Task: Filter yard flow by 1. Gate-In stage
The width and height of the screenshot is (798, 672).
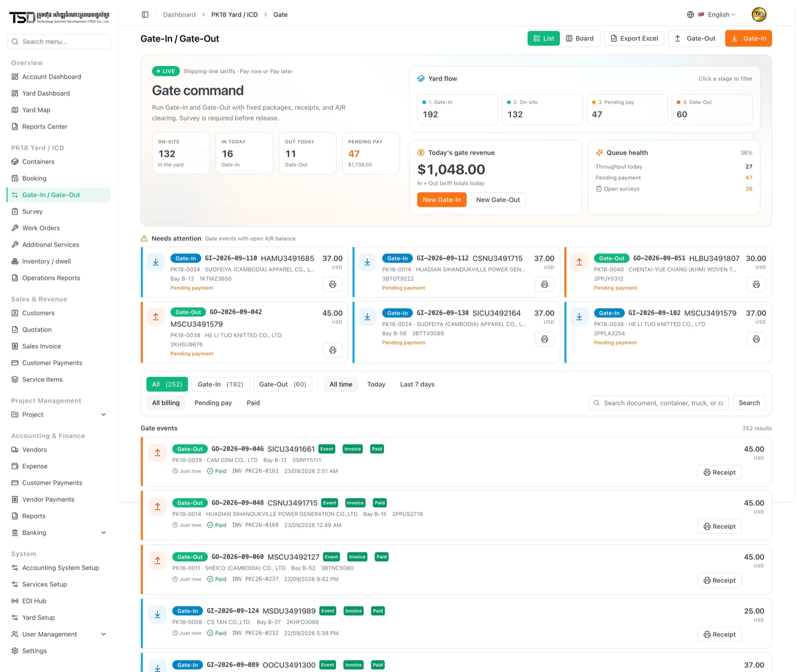Action: [x=458, y=109]
